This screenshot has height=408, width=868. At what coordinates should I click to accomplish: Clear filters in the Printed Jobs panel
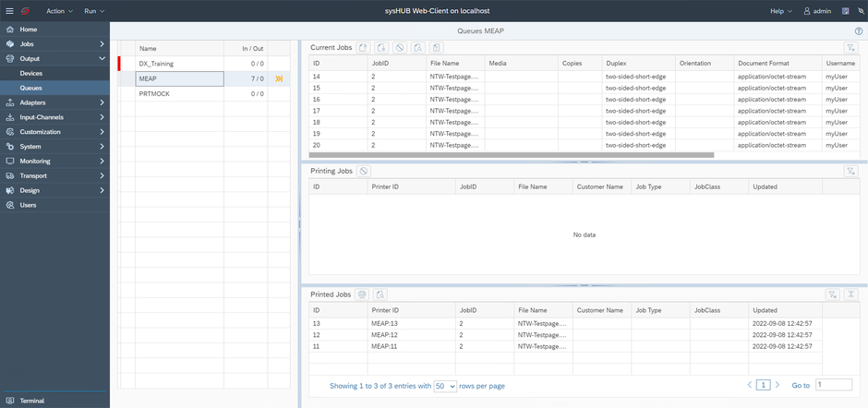832,294
